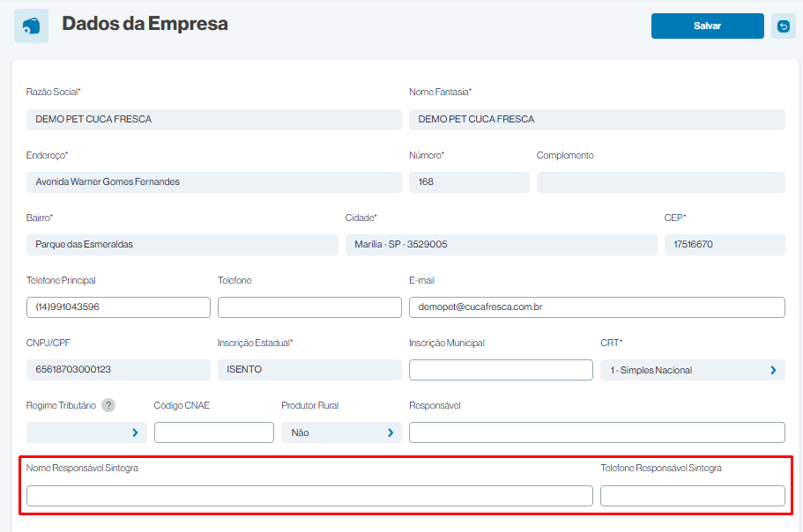The image size is (803, 532).
Task: Click the Código CNAE label
Action: coord(182,405)
